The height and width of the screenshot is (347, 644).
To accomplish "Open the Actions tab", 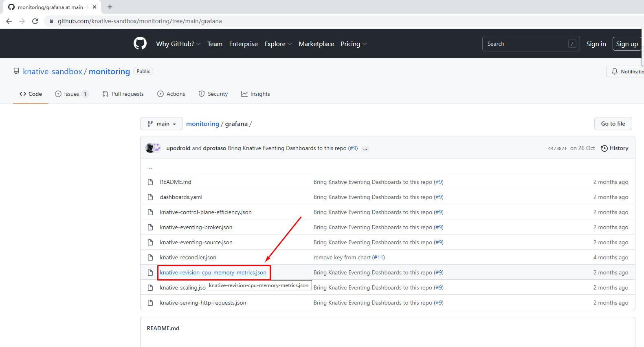I will (171, 94).
